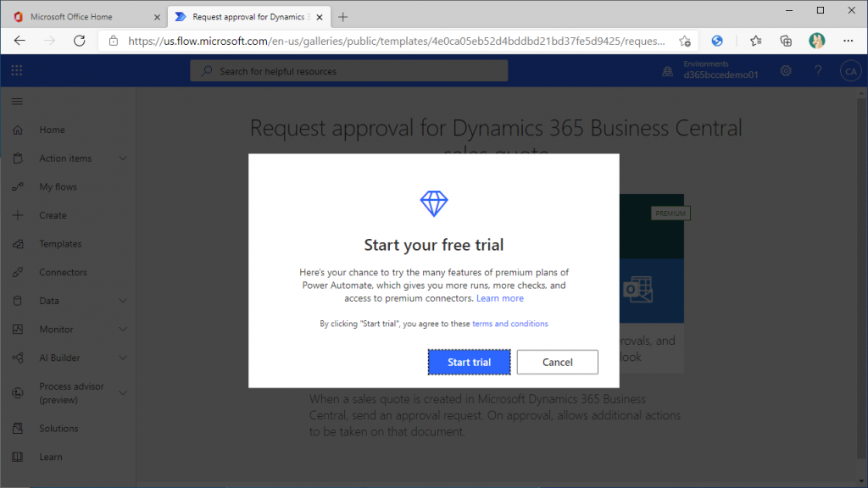Screen dimensions: 868x488
Task: Refresh the current page
Action: pos(79,41)
